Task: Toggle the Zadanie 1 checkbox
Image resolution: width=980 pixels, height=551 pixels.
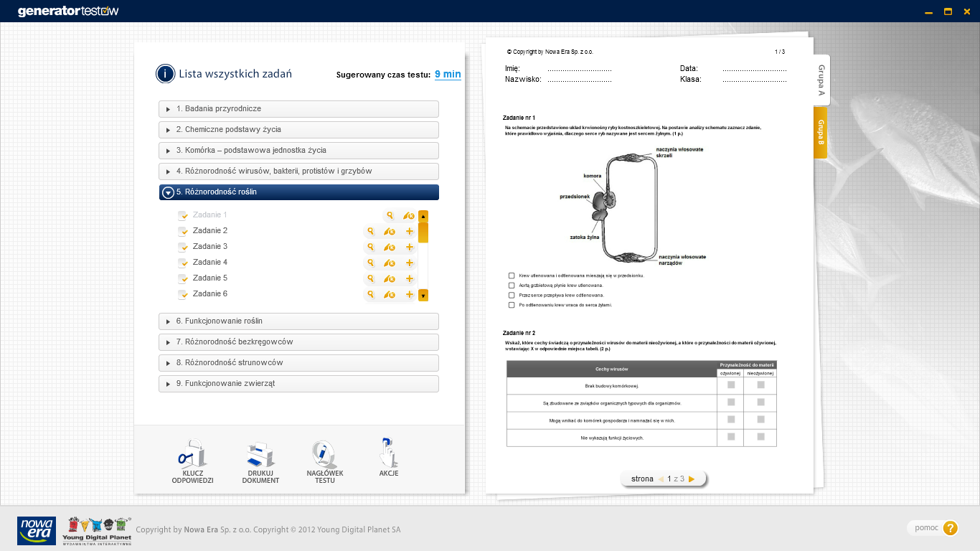Action: (183, 215)
